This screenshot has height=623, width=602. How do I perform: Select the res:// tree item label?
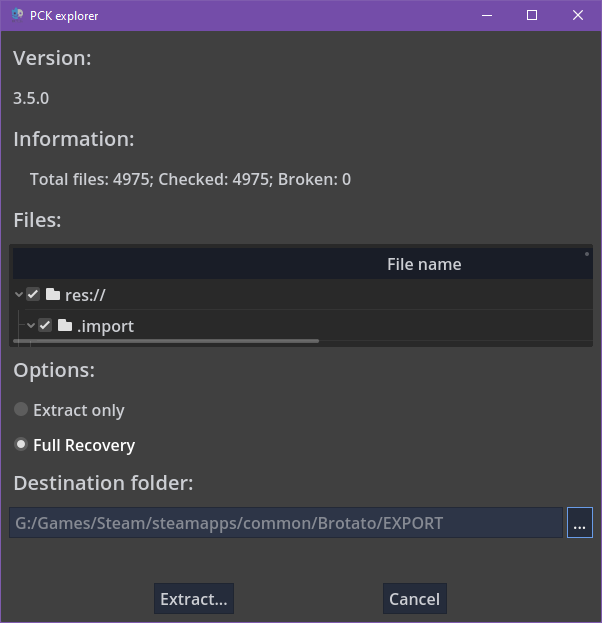85,295
